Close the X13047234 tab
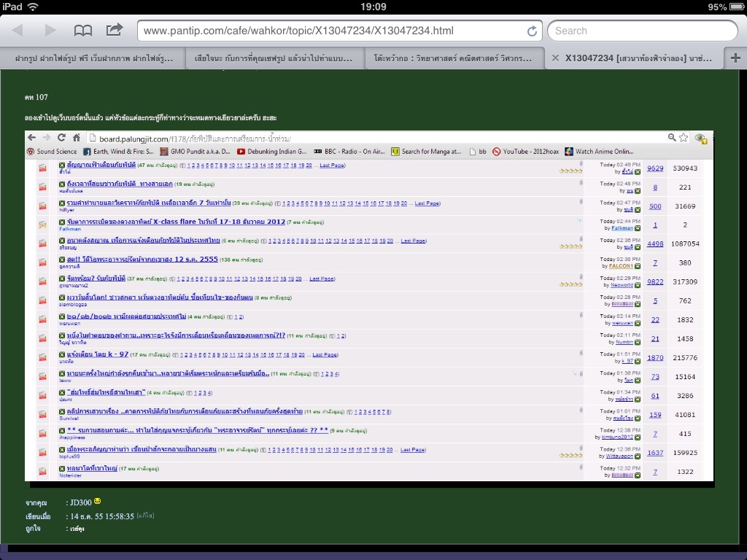Screen dimensions: 747x560 [x=555, y=58]
